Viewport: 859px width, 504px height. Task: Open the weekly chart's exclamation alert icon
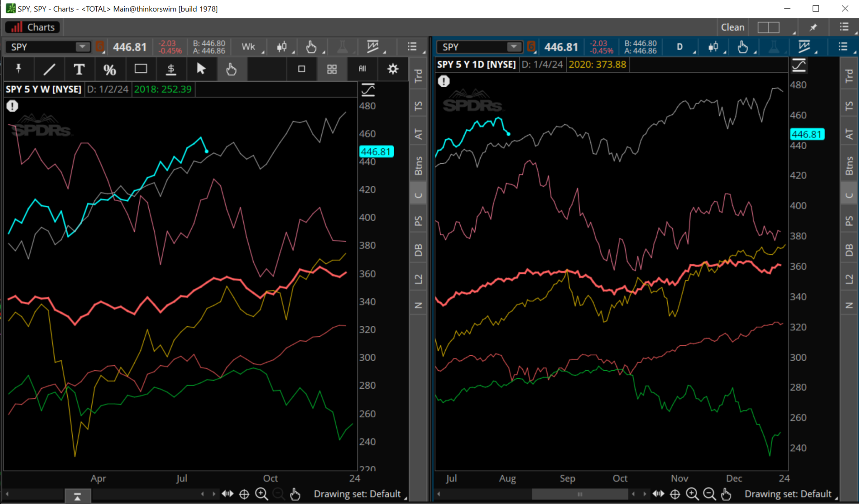[x=12, y=106]
